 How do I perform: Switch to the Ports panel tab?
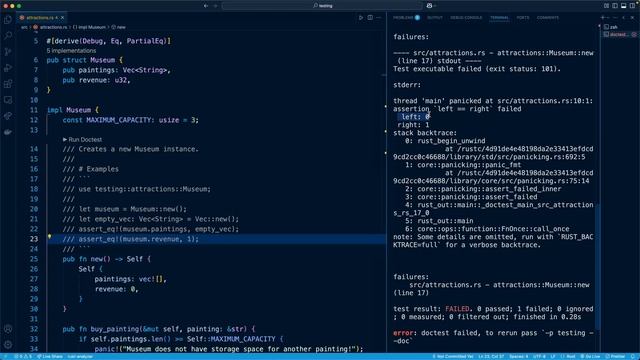tap(523, 18)
